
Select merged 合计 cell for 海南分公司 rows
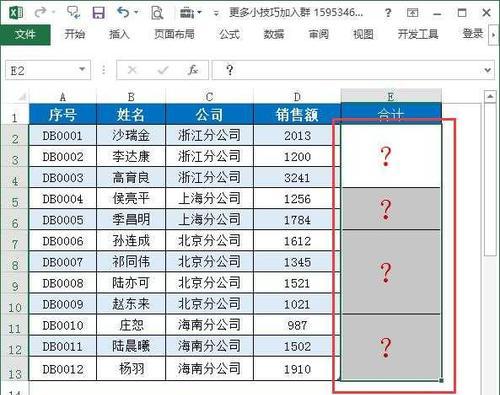click(x=391, y=347)
